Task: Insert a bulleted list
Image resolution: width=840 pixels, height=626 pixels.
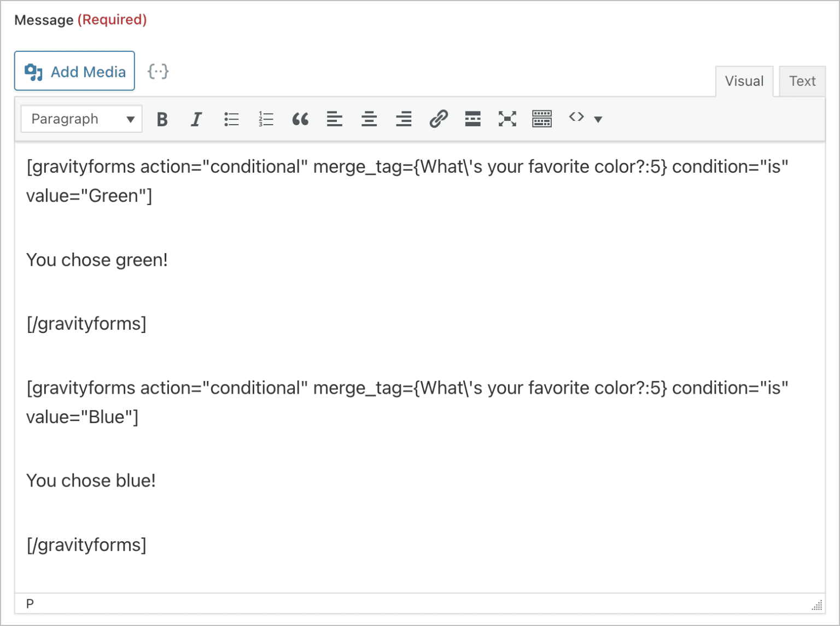Action: coord(231,119)
